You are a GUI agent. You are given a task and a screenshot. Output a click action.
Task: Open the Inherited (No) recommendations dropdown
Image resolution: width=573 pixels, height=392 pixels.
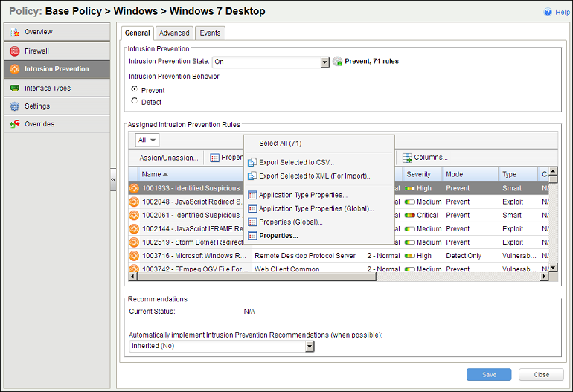pyautogui.click(x=310, y=346)
